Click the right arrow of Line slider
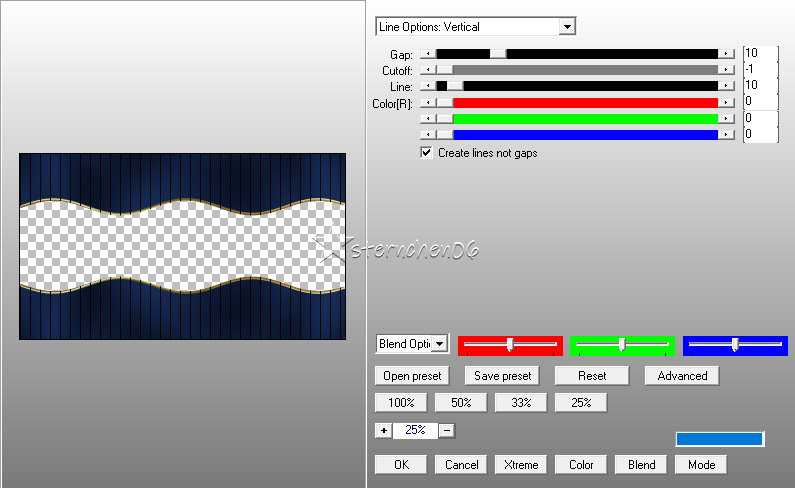Viewport: 795px width, 488px height. 727,86
